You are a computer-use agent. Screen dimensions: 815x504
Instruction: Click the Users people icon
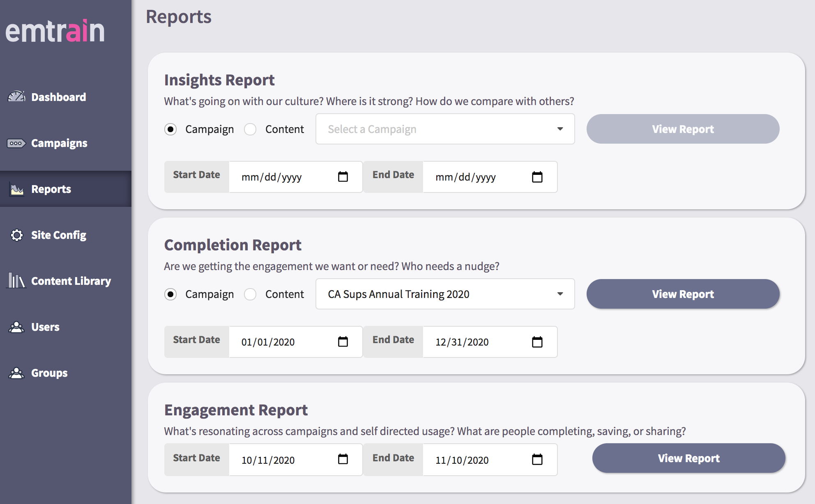[x=16, y=327]
